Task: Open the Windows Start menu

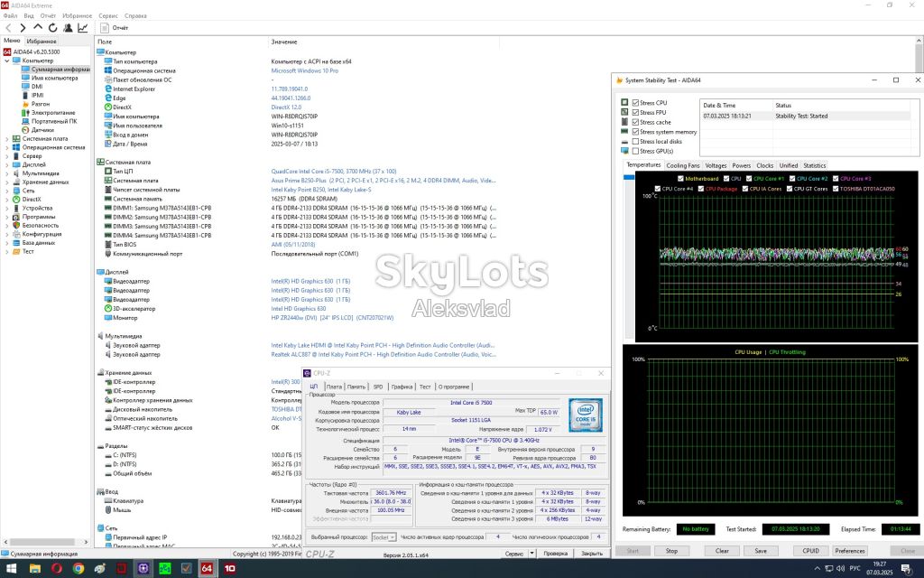Action: (11, 569)
